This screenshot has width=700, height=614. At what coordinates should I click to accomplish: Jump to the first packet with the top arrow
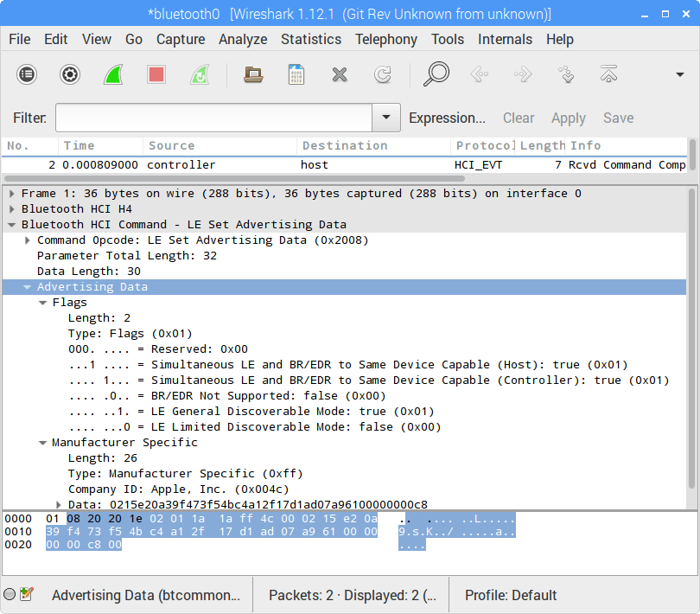pos(608,74)
